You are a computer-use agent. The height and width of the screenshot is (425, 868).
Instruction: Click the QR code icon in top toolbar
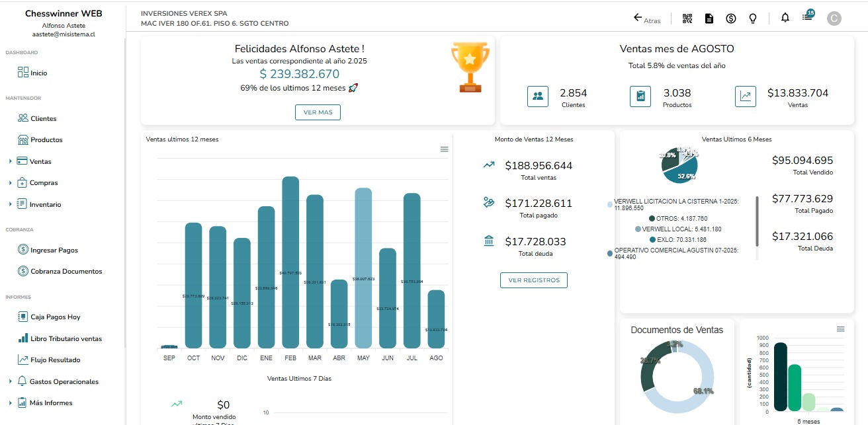tap(687, 19)
